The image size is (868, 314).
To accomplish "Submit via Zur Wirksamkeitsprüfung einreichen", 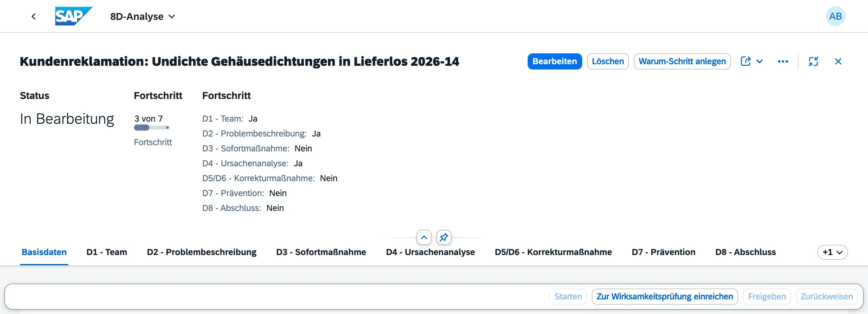I will tap(665, 296).
